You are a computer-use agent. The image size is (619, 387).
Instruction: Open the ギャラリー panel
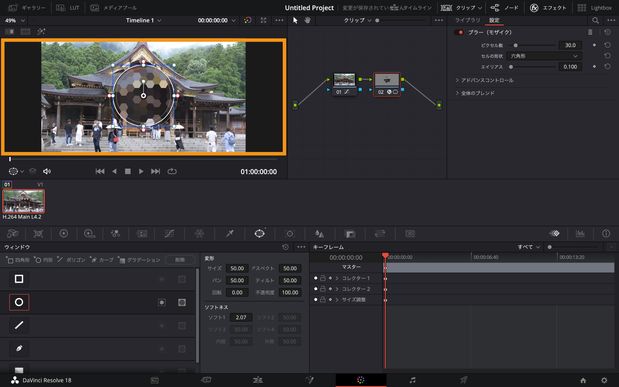27,8
